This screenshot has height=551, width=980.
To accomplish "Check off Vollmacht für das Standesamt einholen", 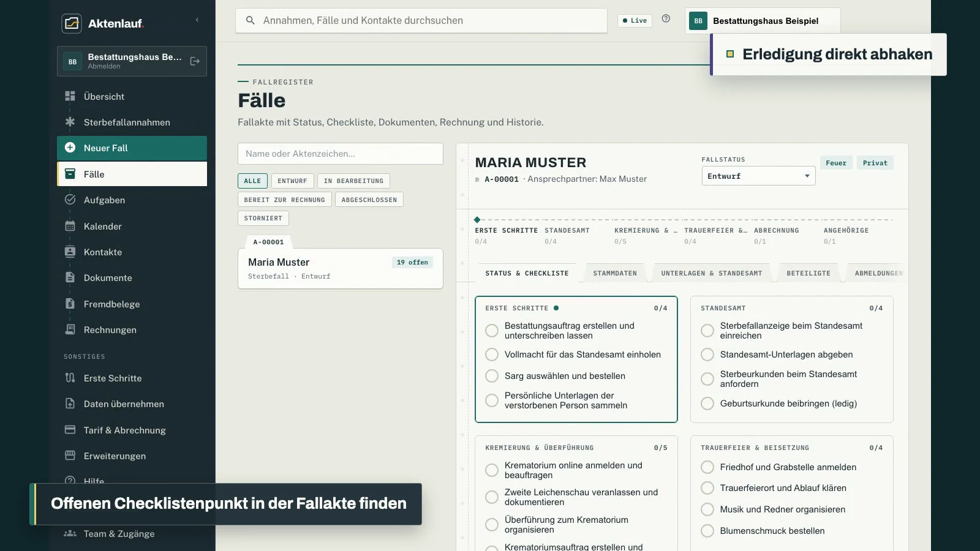I will (x=492, y=354).
